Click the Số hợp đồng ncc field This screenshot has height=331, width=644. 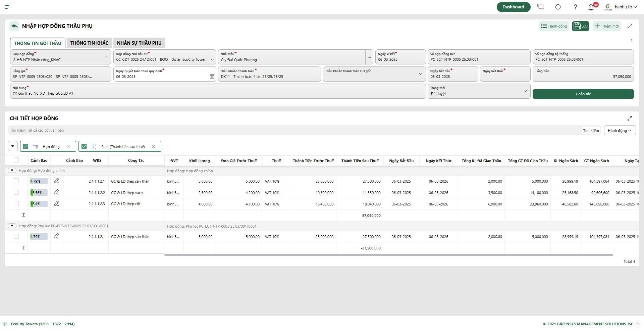pyautogui.click(x=479, y=57)
